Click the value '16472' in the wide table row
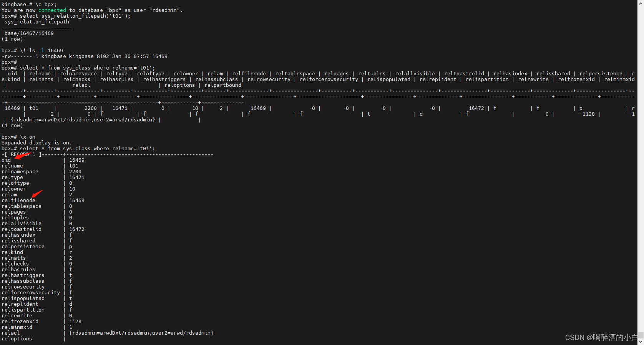The width and height of the screenshot is (644, 345). pos(476,108)
